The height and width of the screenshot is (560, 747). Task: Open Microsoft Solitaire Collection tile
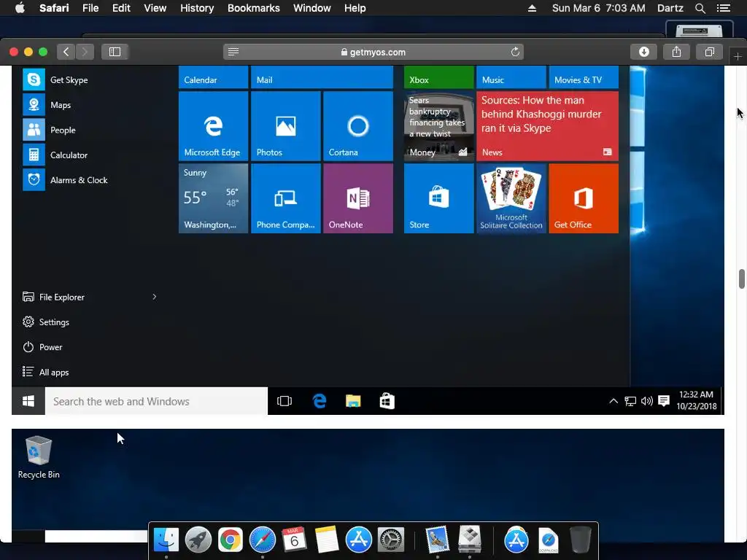511,198
